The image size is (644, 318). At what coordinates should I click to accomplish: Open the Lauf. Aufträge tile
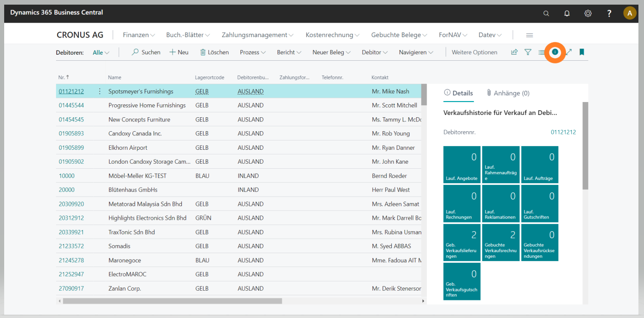[540, 165]
